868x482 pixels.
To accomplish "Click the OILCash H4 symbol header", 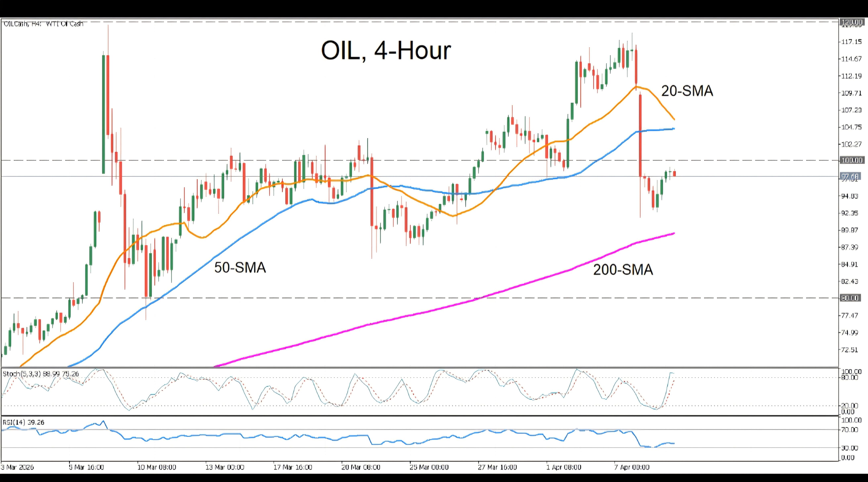I will 43,24.
